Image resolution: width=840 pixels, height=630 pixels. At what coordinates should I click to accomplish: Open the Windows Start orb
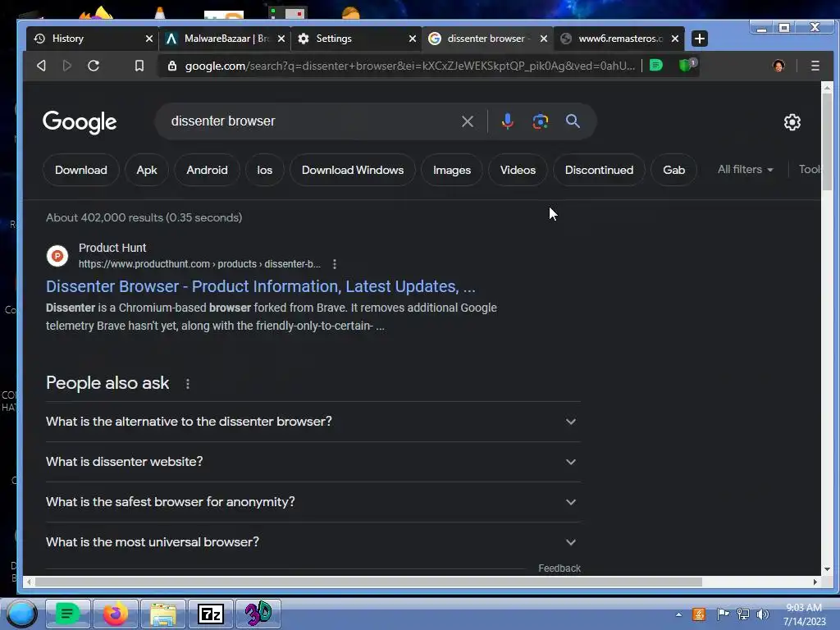tap(21, 614)
